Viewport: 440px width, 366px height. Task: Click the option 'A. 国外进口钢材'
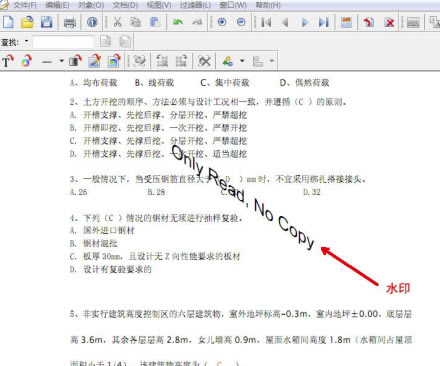(x=102, y=230)
